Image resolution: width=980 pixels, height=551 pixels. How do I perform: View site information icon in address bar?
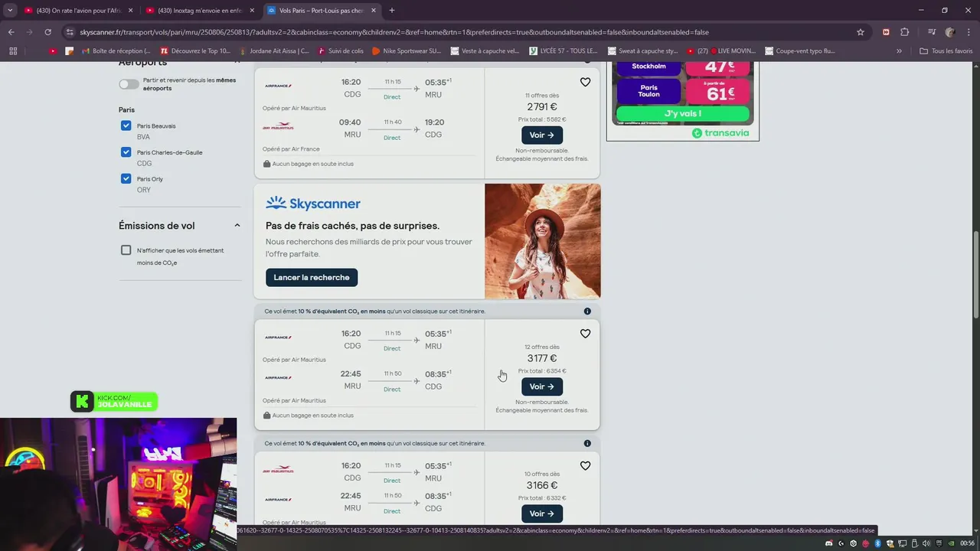(x=70, y=32)
